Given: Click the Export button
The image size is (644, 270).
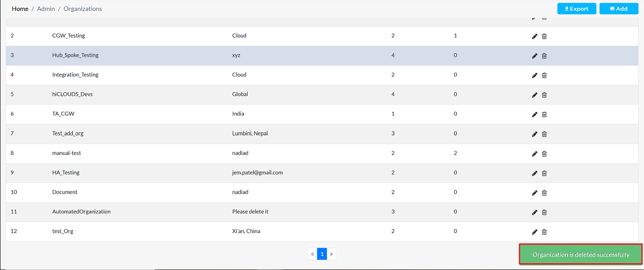Looking at the screenshot, I should click(x=576, y=9).
